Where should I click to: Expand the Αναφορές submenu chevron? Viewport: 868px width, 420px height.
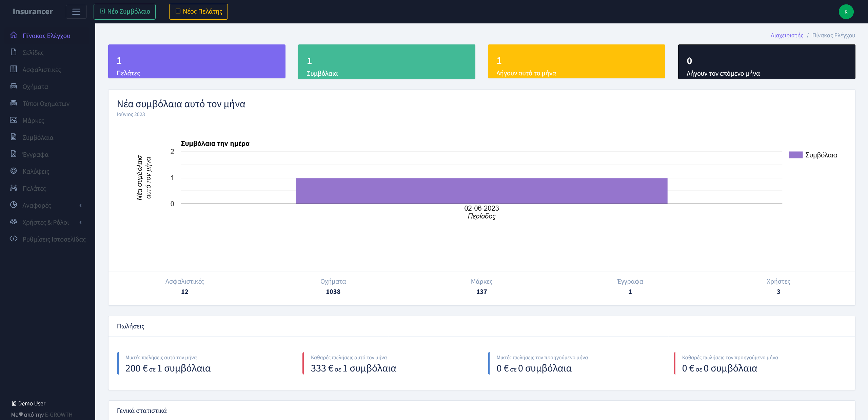(x=81, y=205)
